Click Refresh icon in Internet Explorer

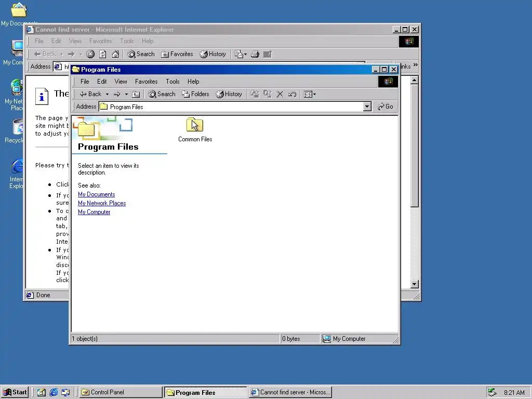tap(103, 54)
